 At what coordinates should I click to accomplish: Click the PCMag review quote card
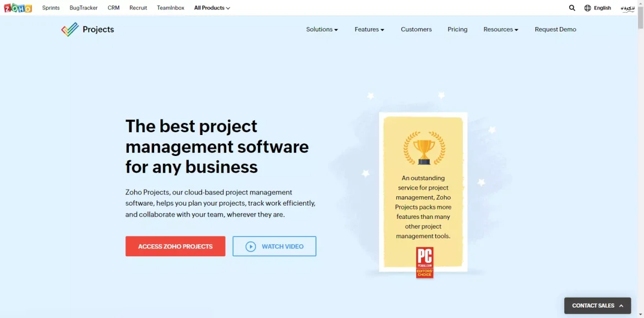coord(423,192)
